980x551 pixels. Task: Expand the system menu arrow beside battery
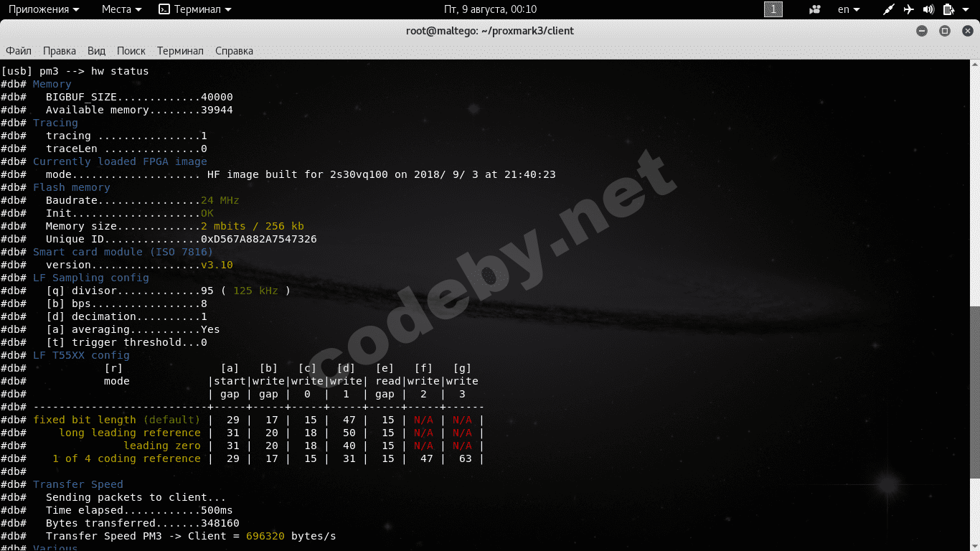(965, 9)
